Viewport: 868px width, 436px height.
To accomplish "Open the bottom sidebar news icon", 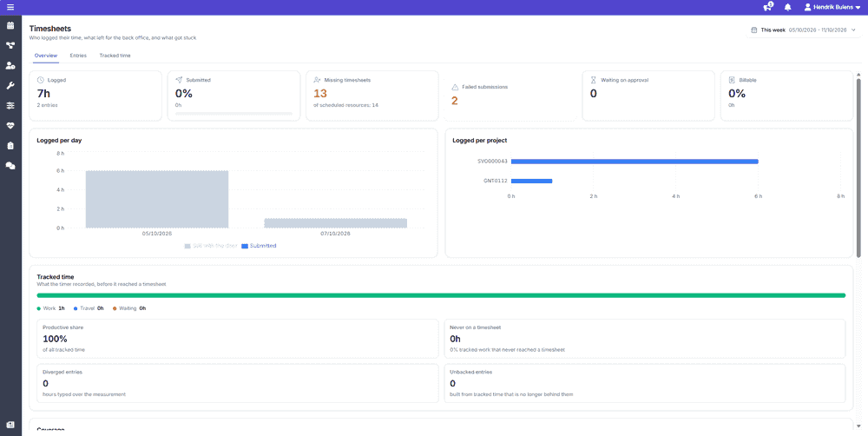I will pos(10,425).
